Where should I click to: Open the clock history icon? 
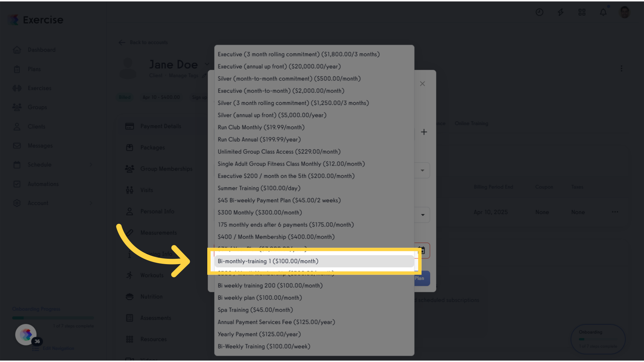pos(539,12)
